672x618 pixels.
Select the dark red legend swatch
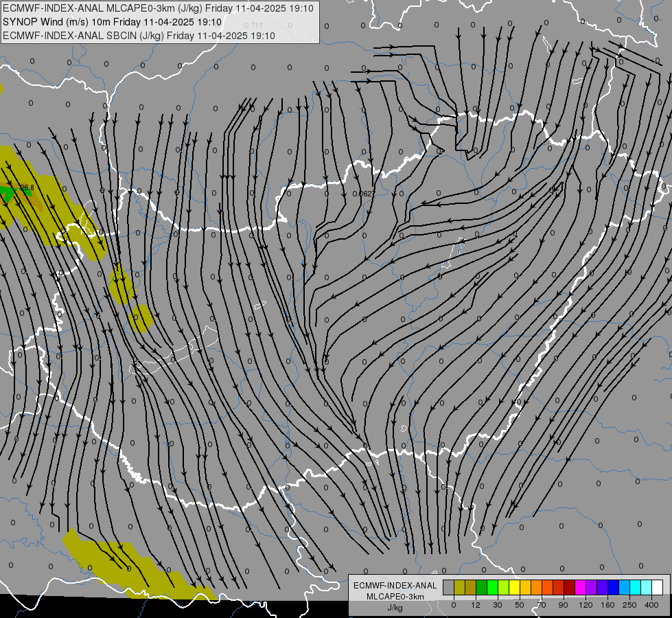pyautogui.click(x=570, y=588)
